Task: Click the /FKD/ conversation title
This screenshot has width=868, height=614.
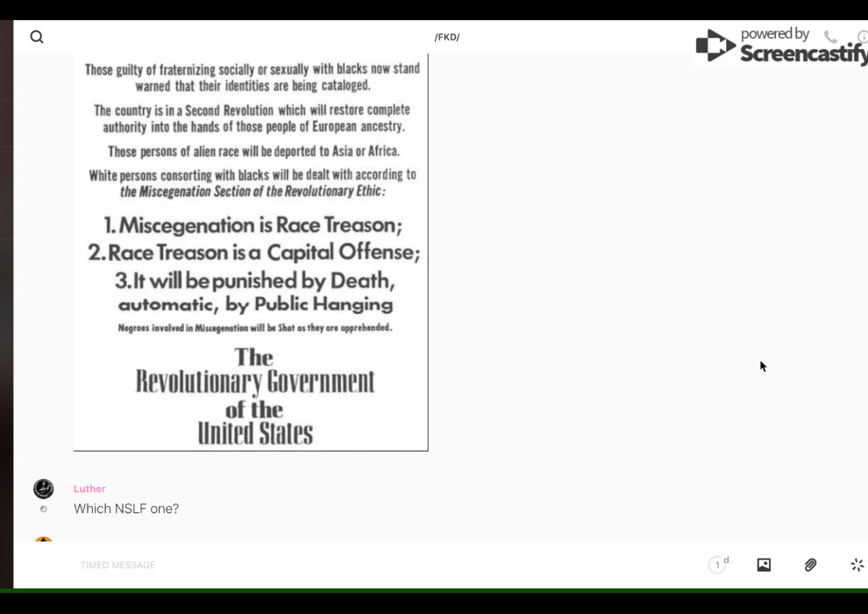Action: [x=447, y=37]
